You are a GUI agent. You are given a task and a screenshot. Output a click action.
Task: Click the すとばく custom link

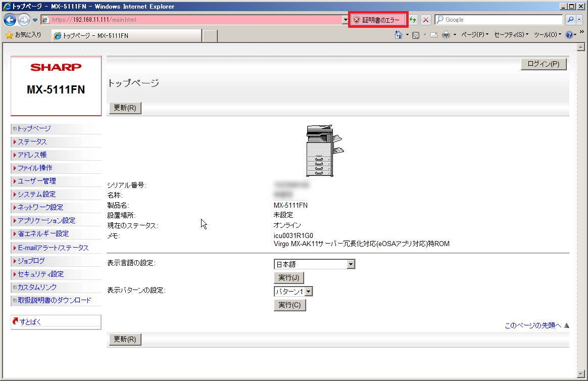pos(30,322)
